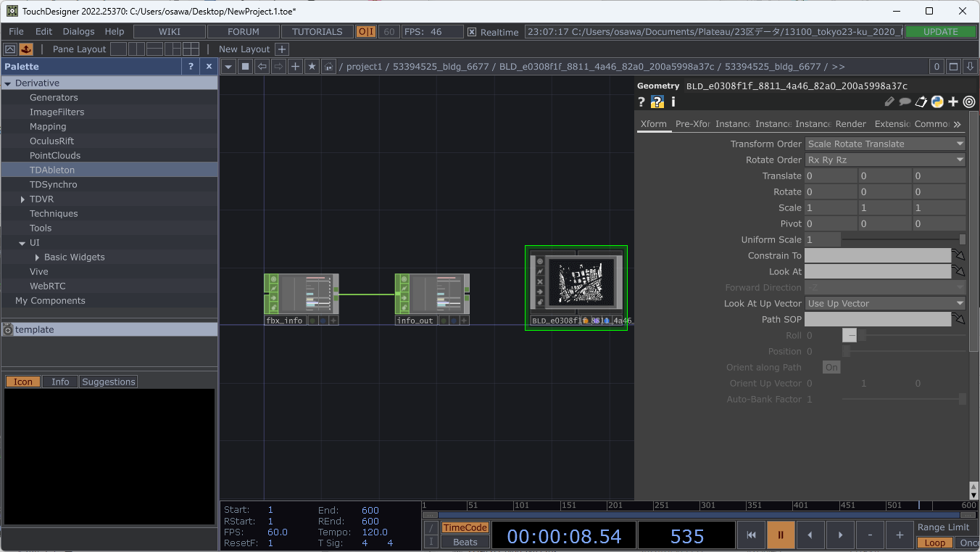The image size is (980, 552).
Task: Click the green UPDATE button
Action: click(x=941, y=31)
